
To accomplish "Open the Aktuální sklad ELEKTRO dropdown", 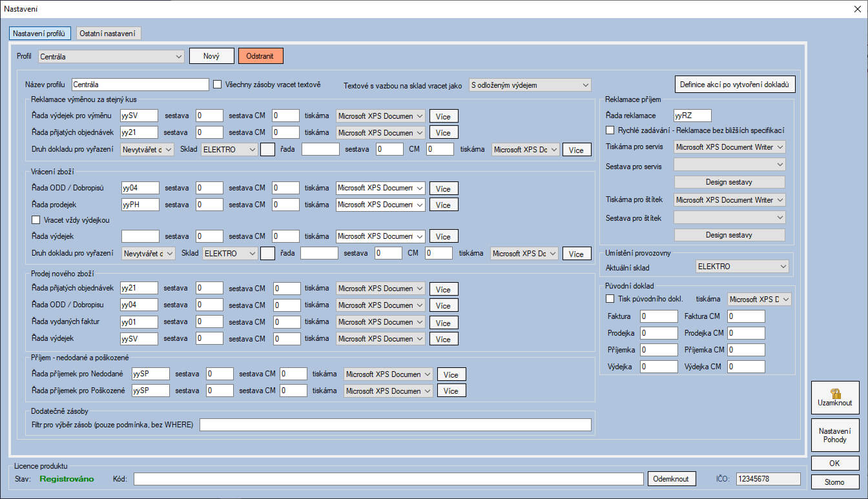I will [x=742, y=267].
